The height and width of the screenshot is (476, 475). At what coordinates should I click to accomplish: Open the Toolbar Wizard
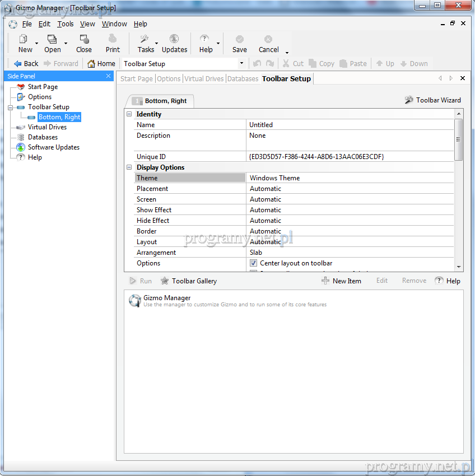tap(432, 100)
